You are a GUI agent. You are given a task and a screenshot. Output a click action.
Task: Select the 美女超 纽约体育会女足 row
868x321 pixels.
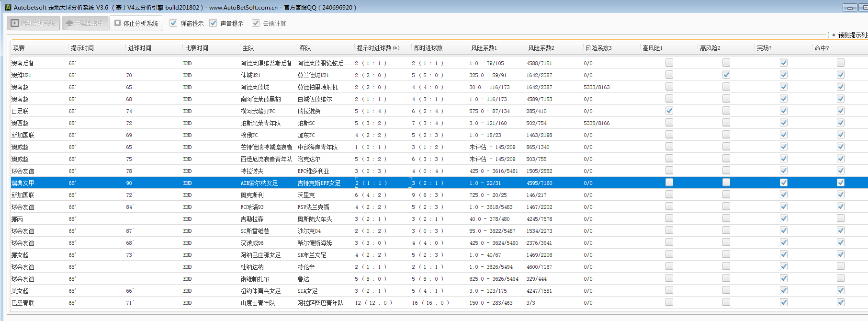(x=260, y=291)
